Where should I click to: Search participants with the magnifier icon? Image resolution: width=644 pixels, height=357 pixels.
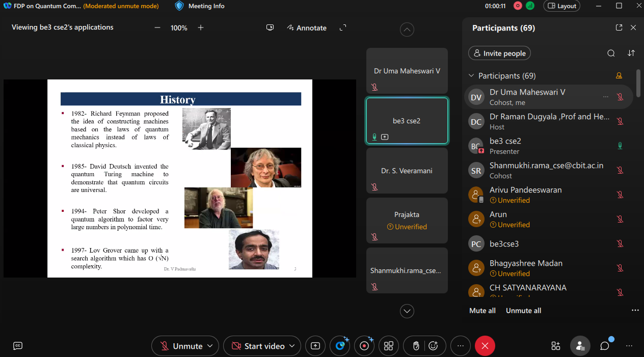tap(611, 53)
